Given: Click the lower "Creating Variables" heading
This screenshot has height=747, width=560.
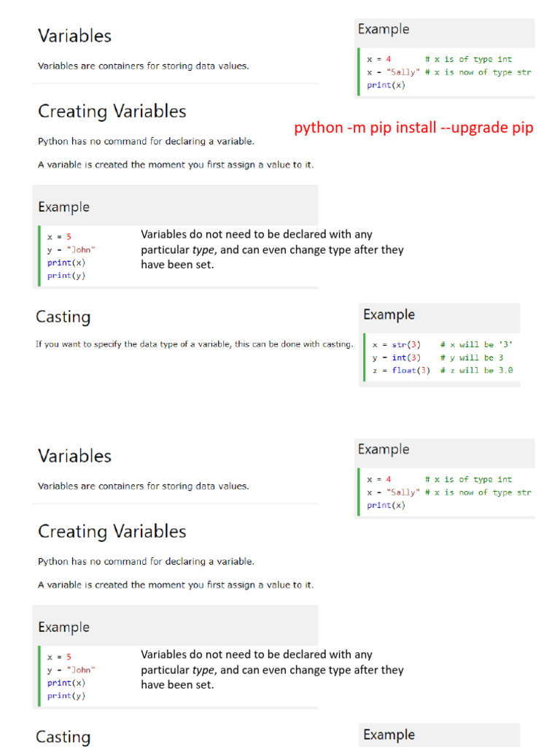Looking at the screenshot, I should 112,532.
